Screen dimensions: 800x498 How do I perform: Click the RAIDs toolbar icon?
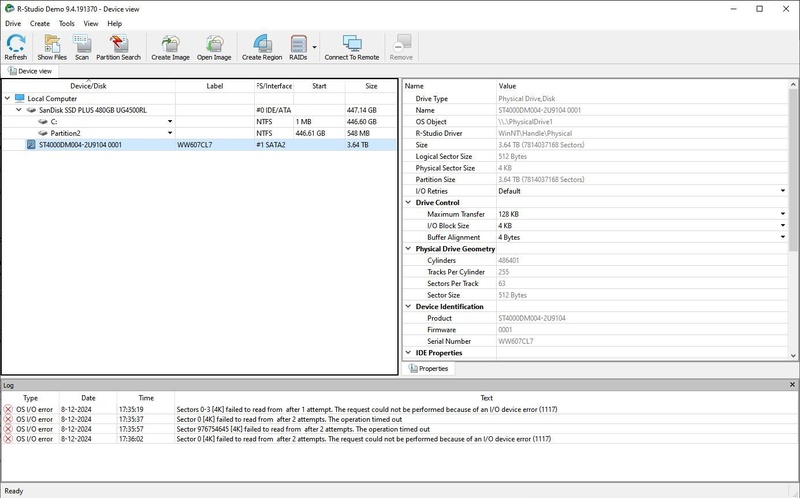pyautogui.click(x=298, y=47)
